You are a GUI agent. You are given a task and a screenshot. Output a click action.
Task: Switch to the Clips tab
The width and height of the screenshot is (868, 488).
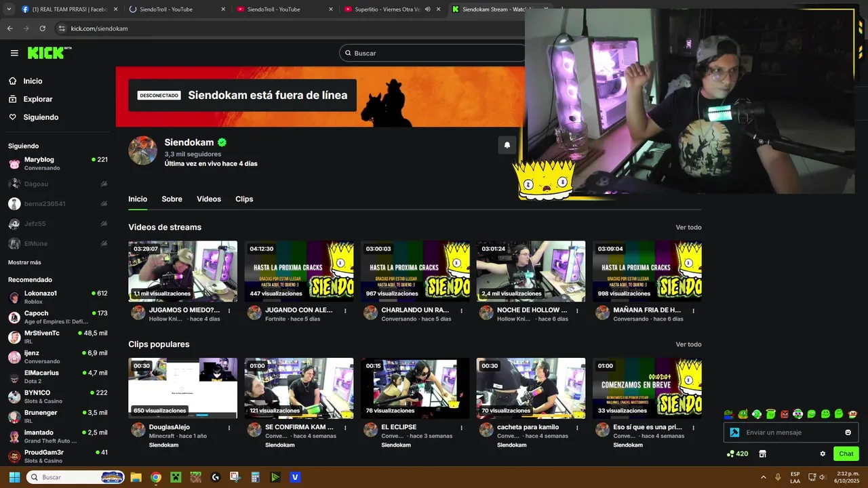244,199
